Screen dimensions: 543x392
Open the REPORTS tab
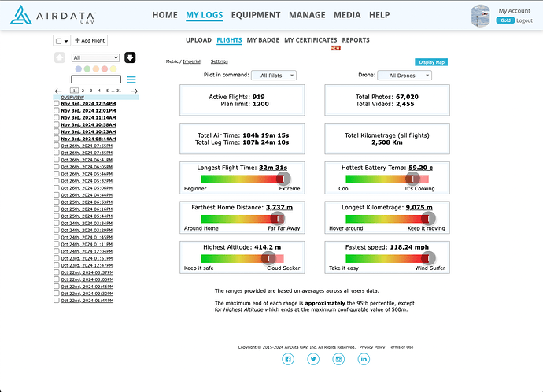356,39
